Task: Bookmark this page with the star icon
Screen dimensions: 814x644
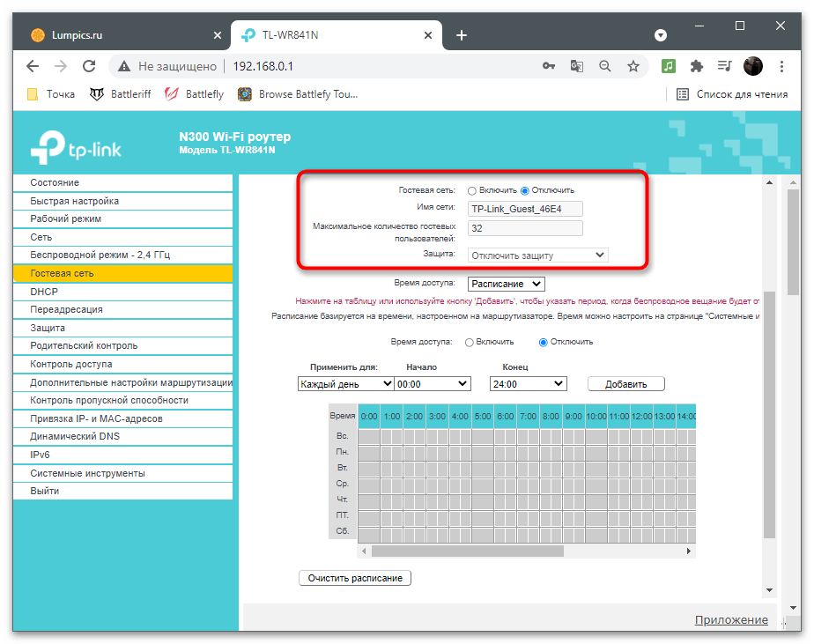Action: click(633, 66)
